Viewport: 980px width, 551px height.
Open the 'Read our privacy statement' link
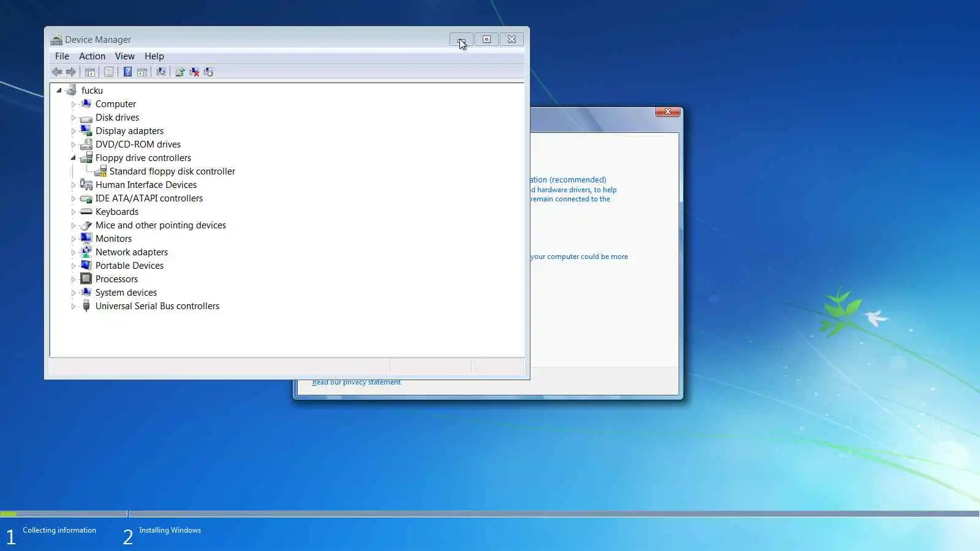point(356,383)
